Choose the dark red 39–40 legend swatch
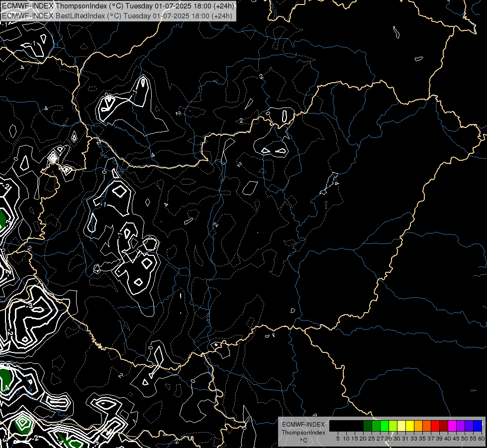 (444, 426)
